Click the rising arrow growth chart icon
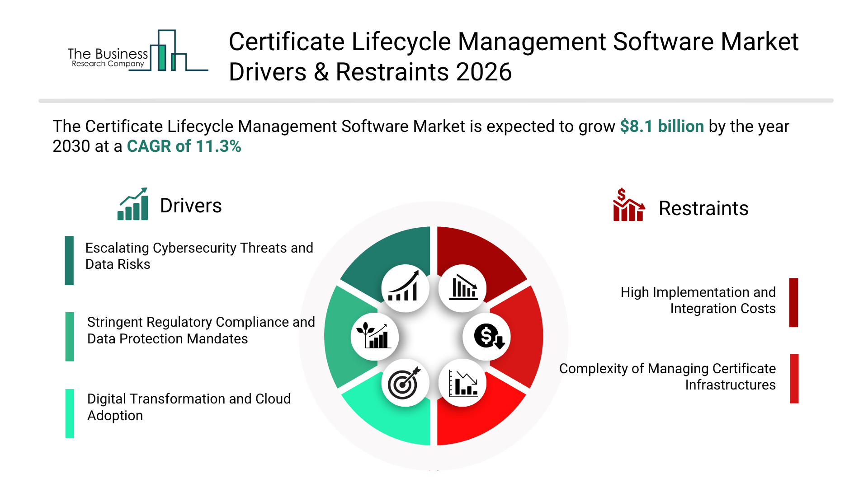Image resolution: width=868 pixels, height=488 pixels. (x=405, y=288)
